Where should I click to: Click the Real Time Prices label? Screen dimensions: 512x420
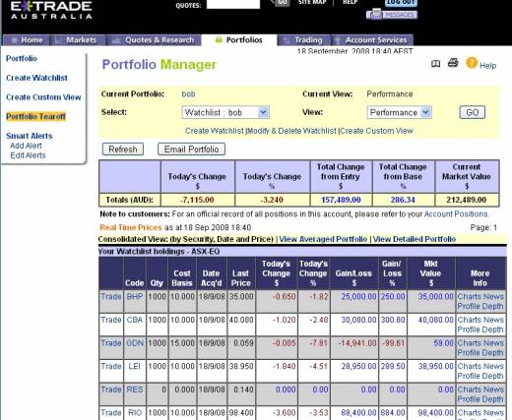pyautogui.click(x=131, y=227)
